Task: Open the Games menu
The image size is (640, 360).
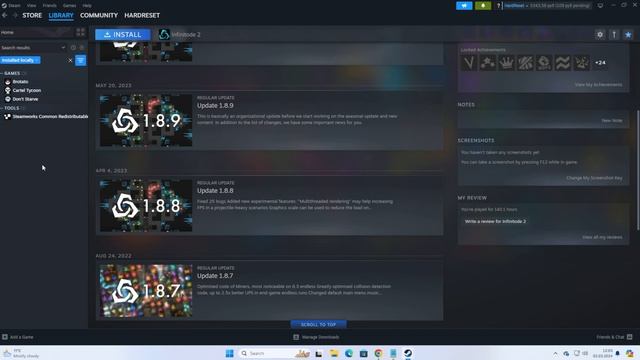Action: (69, 5)
